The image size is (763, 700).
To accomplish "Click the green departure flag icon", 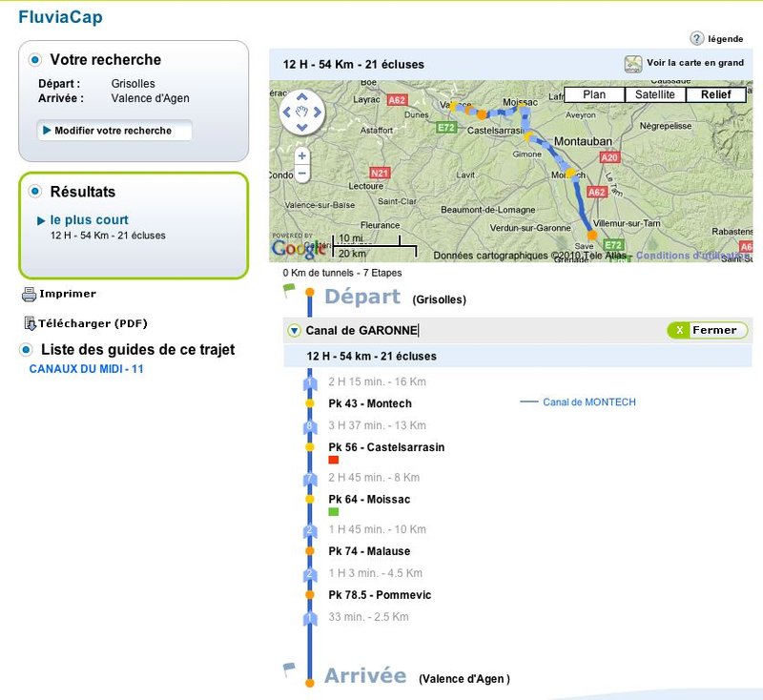I will [289, 288].
